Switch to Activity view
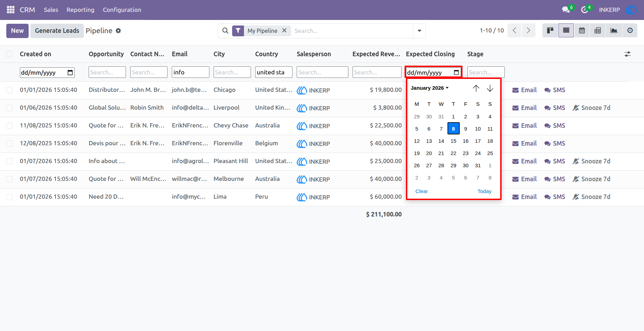This screenshot has height=331, width=644. [630, 30]
